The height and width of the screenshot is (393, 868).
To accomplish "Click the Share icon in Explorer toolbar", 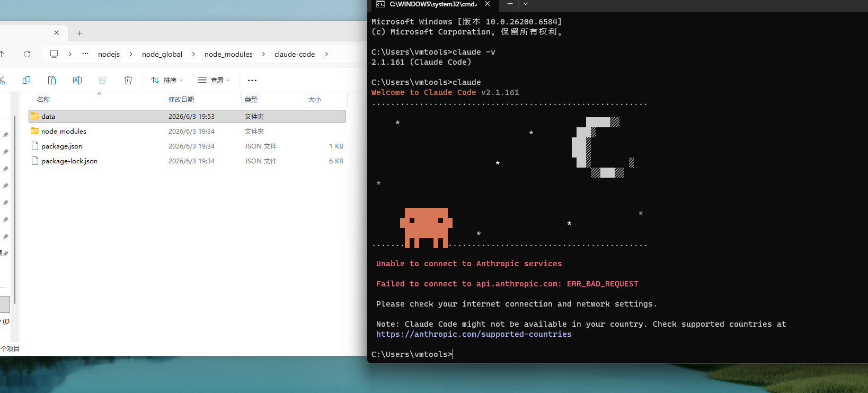I will 103,80.
